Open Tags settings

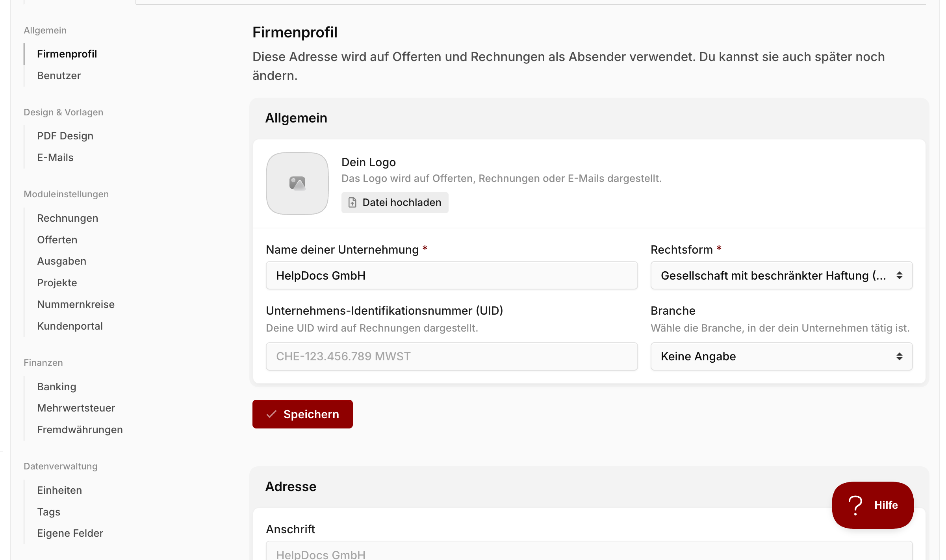pyautogui.click(x=48, y=512)
